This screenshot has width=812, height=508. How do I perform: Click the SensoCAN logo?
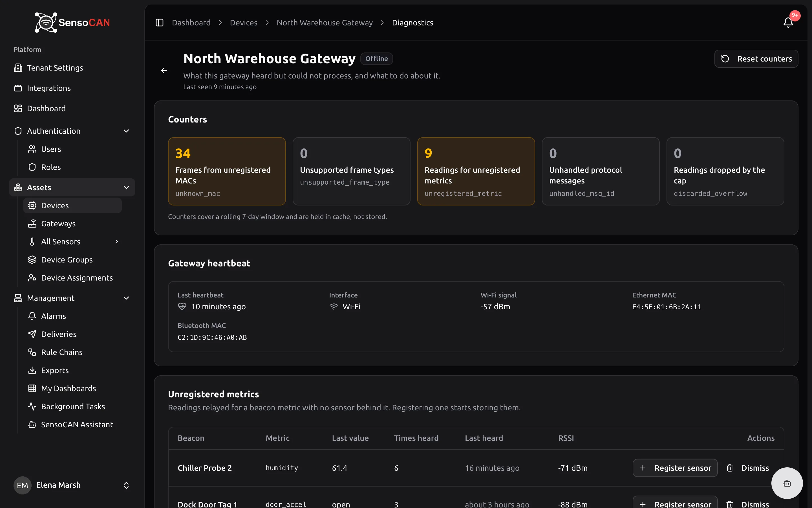[x=72, y=23]
